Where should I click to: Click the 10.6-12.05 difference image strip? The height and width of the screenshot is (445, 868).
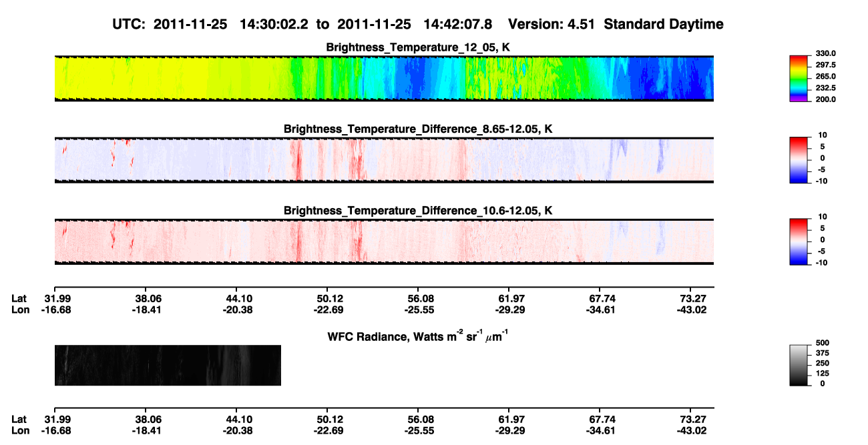point(384,242)
